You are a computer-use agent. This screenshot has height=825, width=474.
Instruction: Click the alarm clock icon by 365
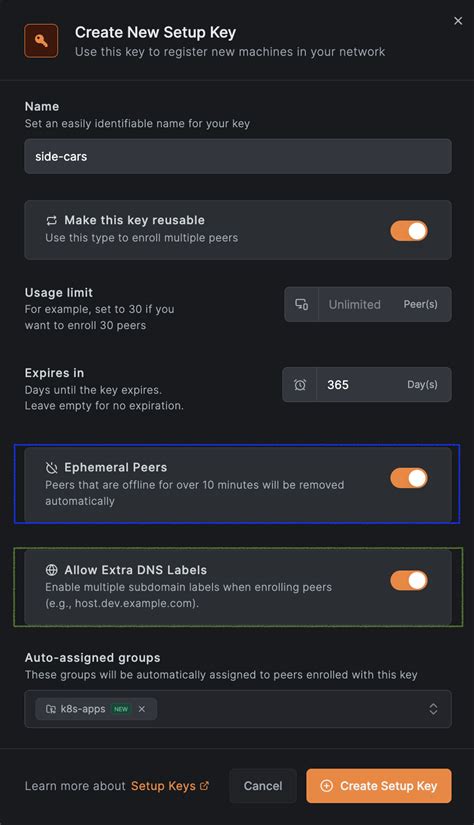point(300,385)
